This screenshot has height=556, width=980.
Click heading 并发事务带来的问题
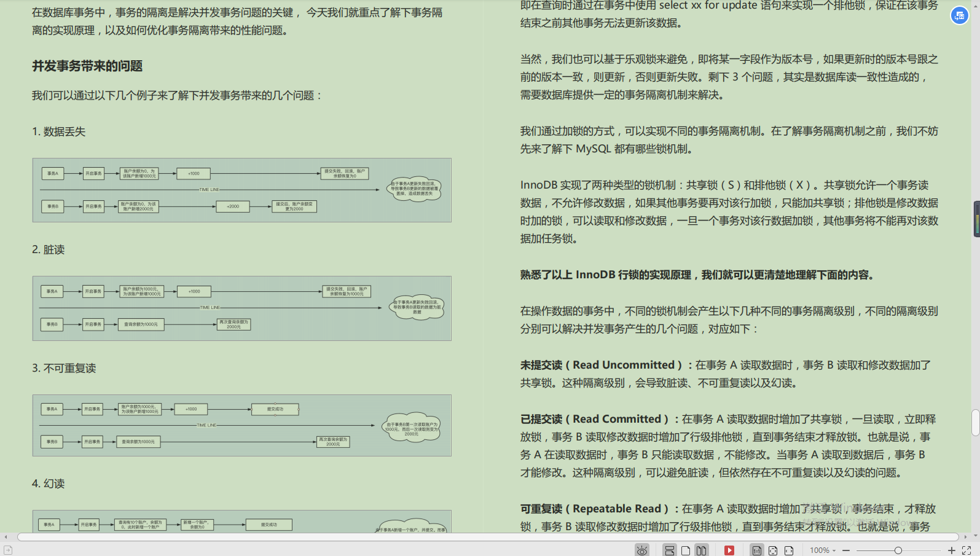pyautogui.click(x=87, y=66)
